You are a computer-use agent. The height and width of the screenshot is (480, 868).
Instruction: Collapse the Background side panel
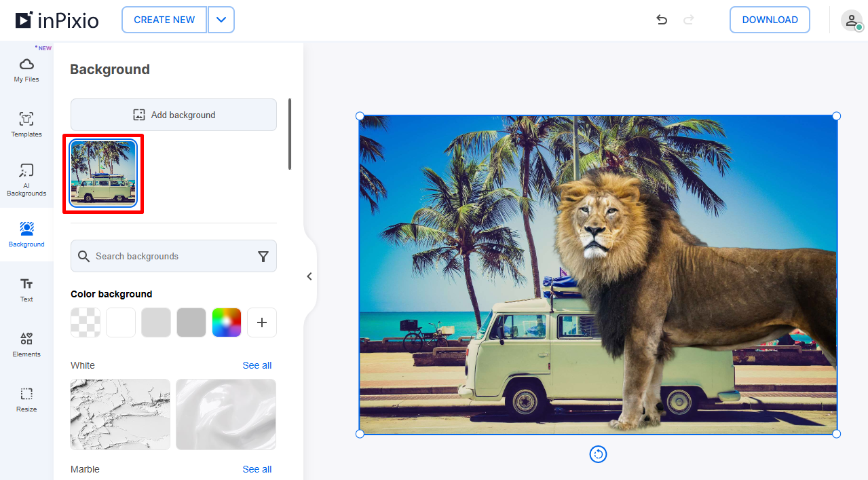pyautogui.click(x=309, y=276)
